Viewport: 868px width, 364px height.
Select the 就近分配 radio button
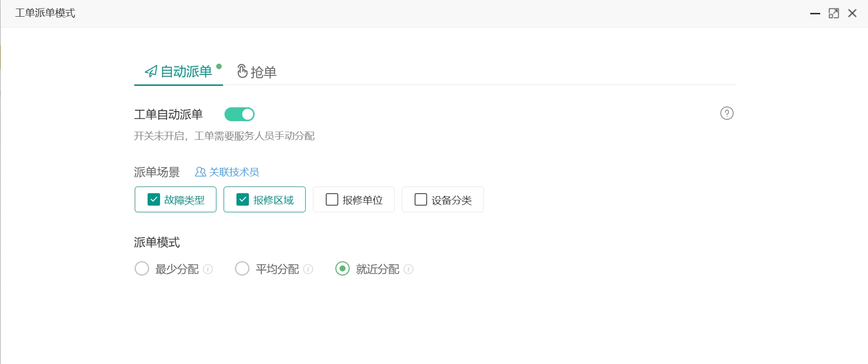(343, 269)
